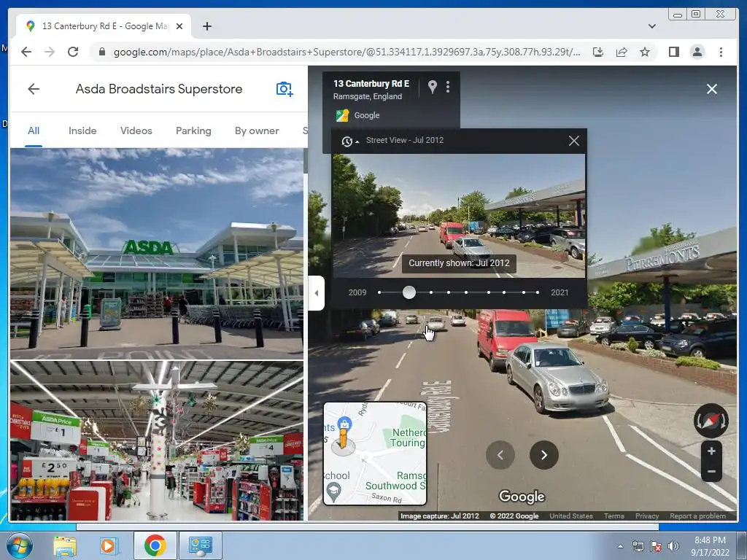Close the time travel thumbnail panel
The width and height of the screenshot is (747, 560).
(x=574, y=141)
